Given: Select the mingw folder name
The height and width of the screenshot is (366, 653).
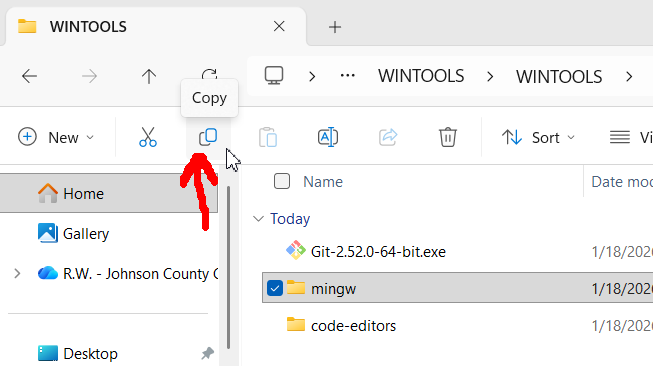Looking at the screenshot, I should (x=334, y=289).
